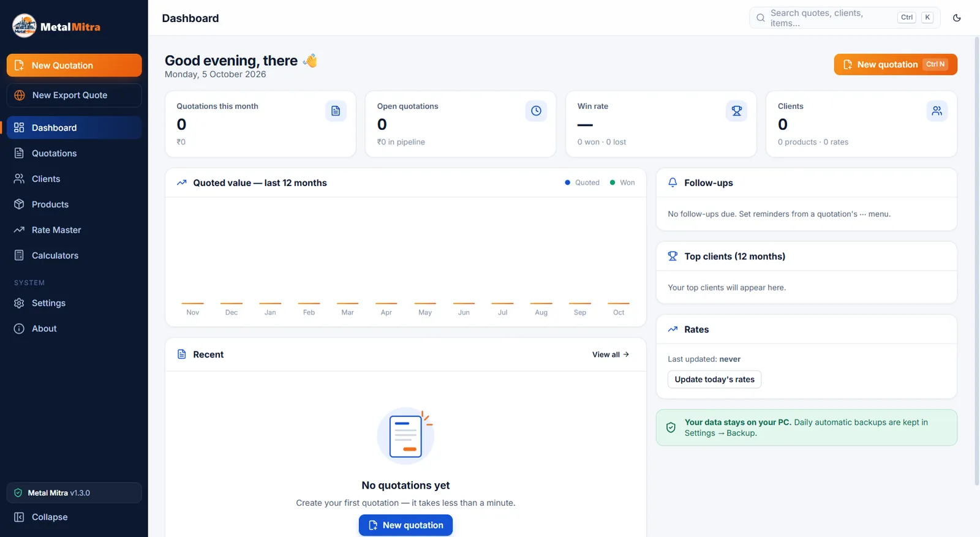Click 'Last updated: never' text
The image size is (980, 537).
coord(704,359)
